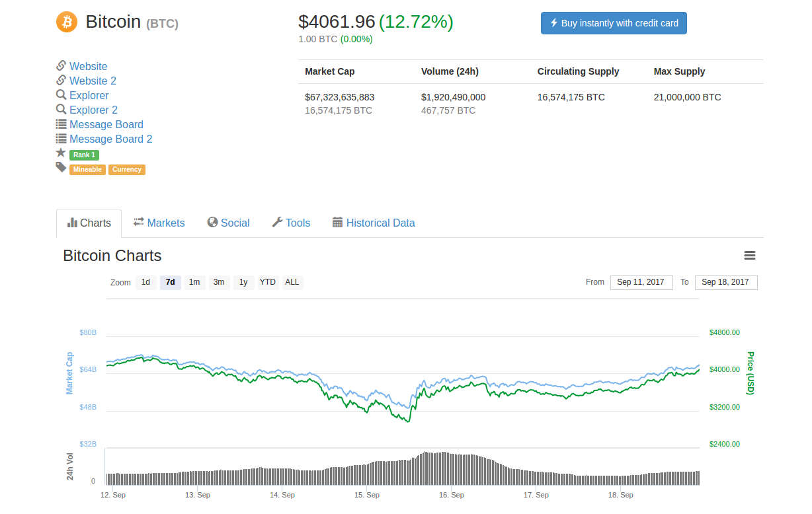Screen dimensions: 812x514
Task: Click the link icon beside Website
Action: [61, 65]
